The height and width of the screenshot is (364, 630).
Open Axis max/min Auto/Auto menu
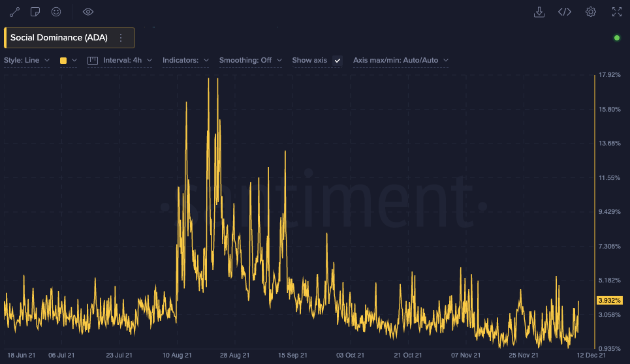pyautogui.click(x=400, y=61)
